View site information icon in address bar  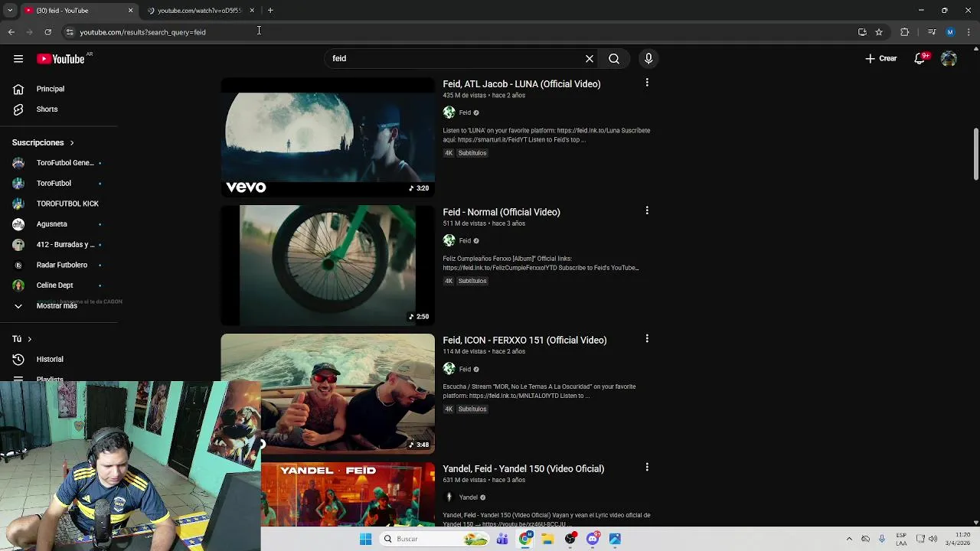pyautogui.click(x=70, y=32)
